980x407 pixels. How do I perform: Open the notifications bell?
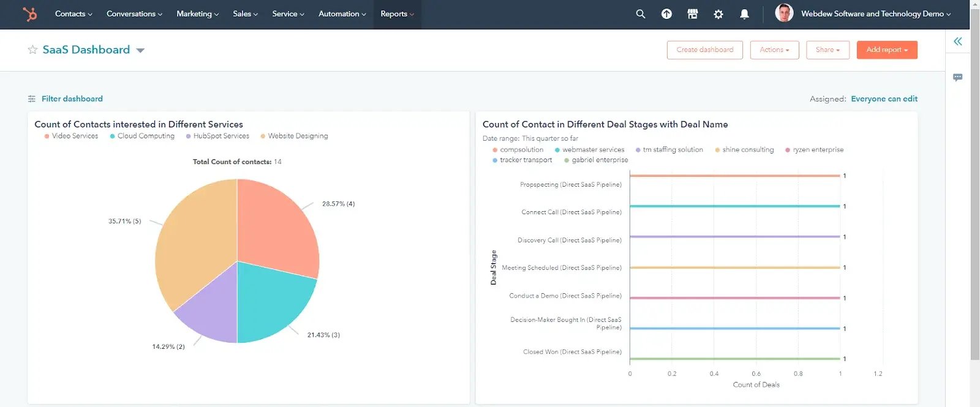744,13
